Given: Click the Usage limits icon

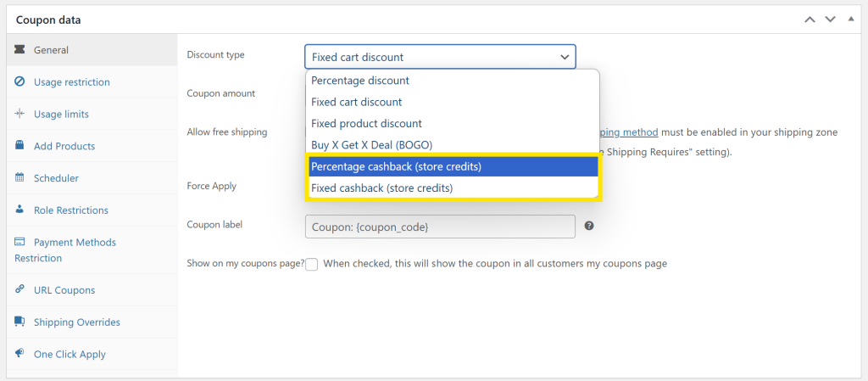Looking at the screenshot, I should [x=19, y=114].
